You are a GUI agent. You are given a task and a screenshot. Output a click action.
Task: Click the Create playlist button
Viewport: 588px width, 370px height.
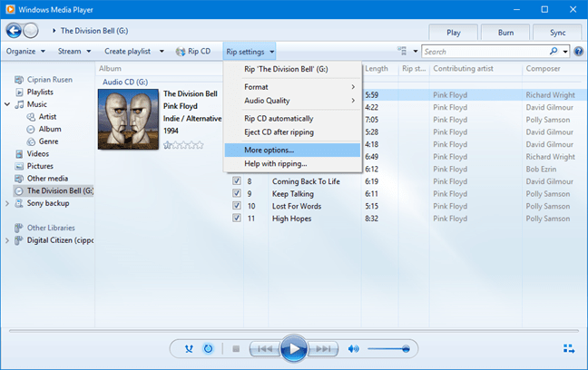point(128,52)
